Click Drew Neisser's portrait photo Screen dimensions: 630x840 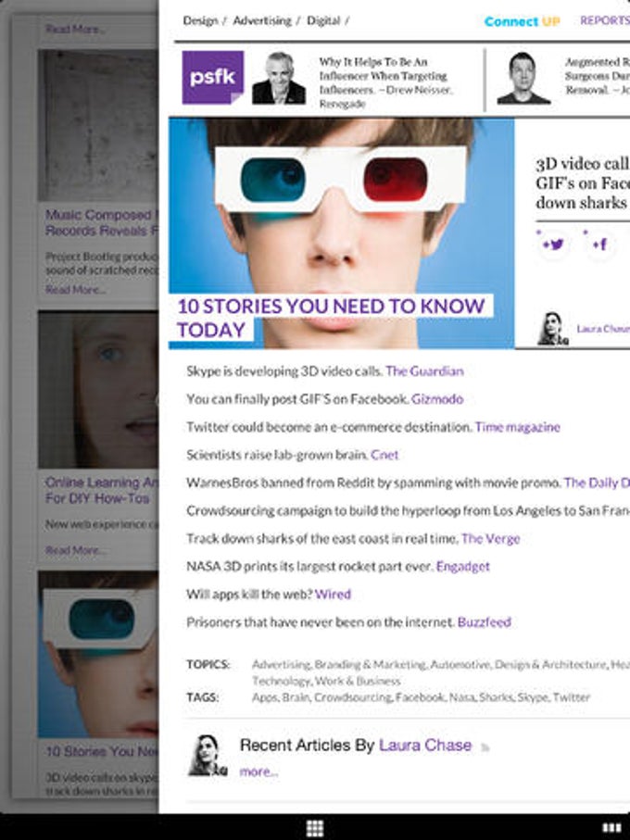pos(279,78)
